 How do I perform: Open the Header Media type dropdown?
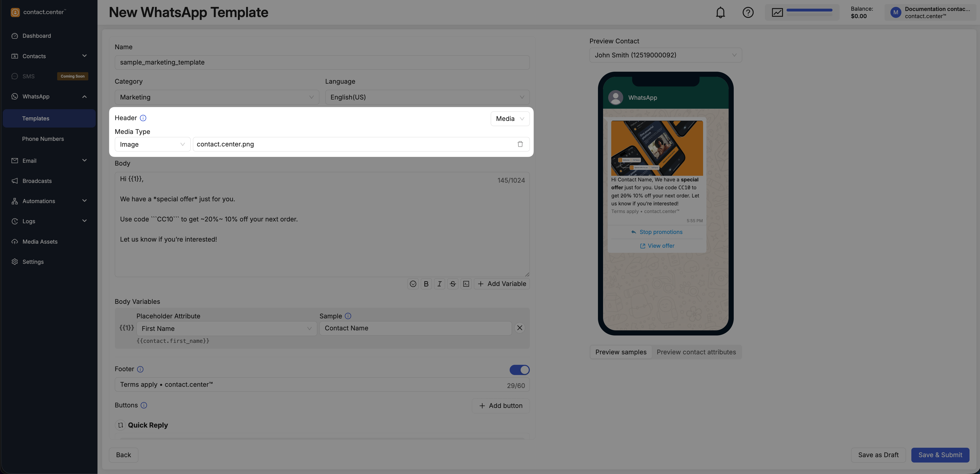click(x=510, y=119)
